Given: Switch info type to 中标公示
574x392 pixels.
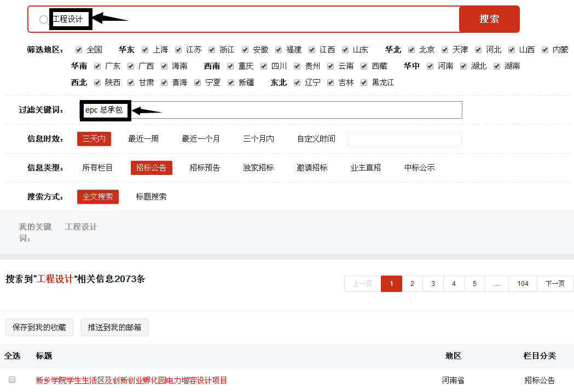Looking at the screenshot, I should 419,168.
